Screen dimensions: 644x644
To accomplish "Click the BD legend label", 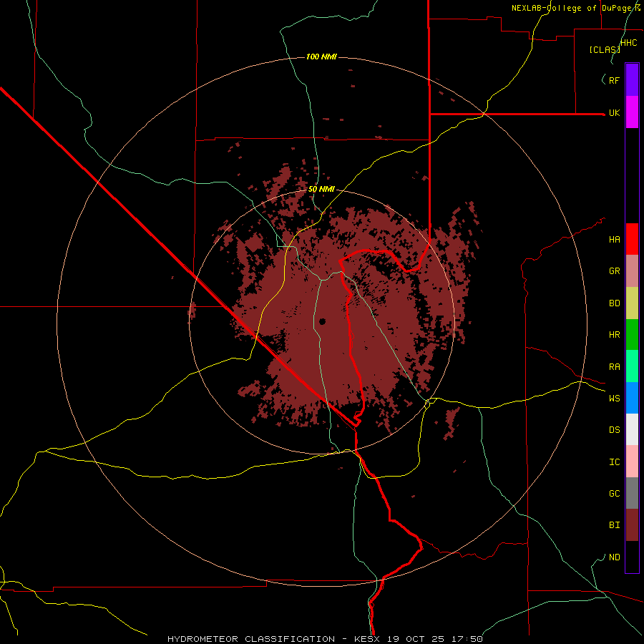I will pos(614,303).
